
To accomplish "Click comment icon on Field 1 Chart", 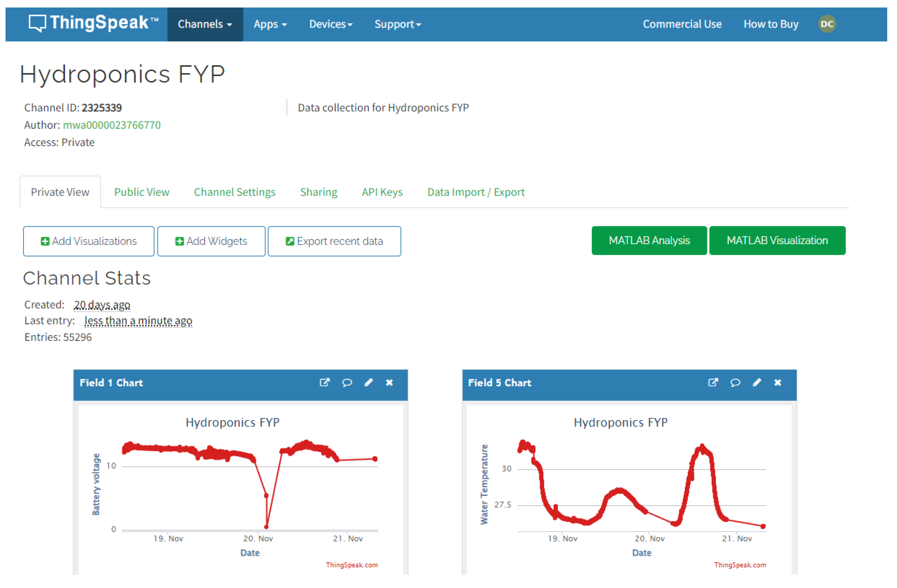I will tap(347, 383).
